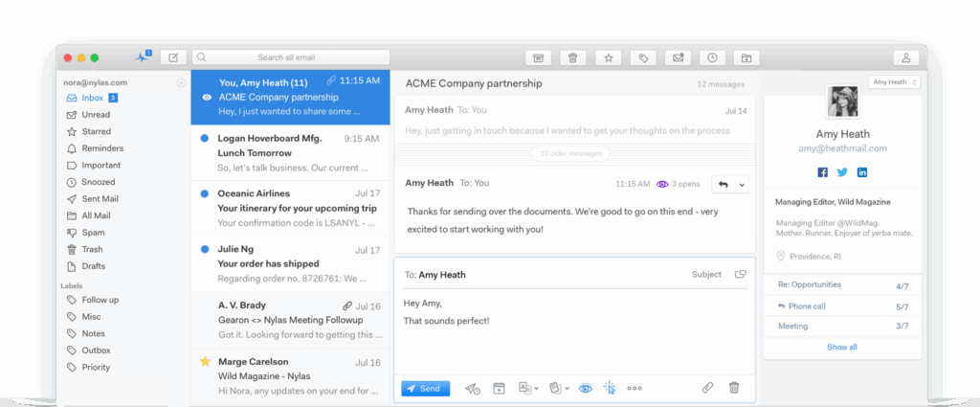Click the compose new message icon

(x=173, y=57)
